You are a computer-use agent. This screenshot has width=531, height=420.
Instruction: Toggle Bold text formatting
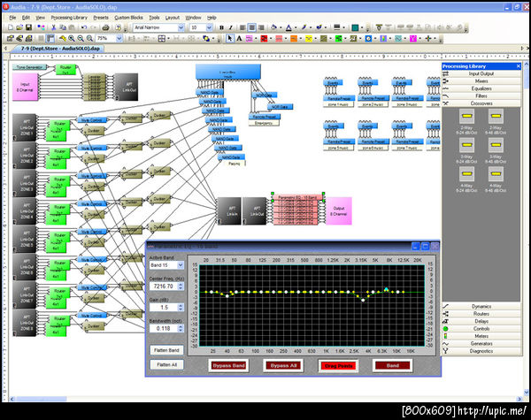click(221, 27)
